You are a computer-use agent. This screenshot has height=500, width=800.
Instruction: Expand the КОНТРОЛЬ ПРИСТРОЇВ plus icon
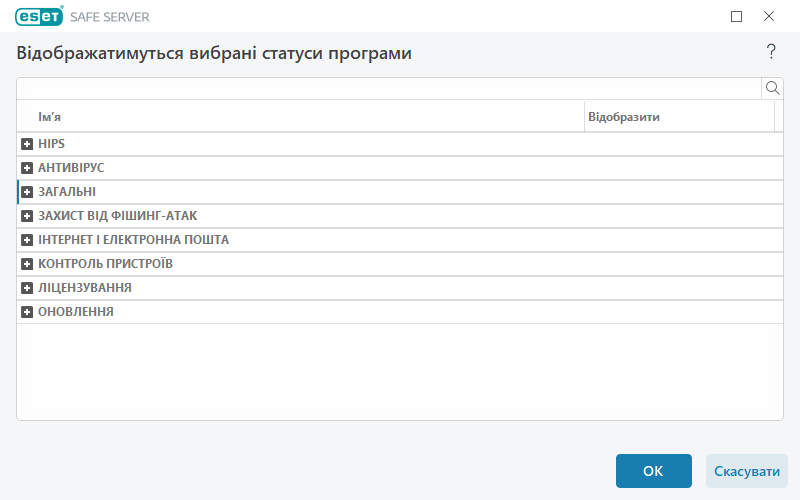click(27, 264)
